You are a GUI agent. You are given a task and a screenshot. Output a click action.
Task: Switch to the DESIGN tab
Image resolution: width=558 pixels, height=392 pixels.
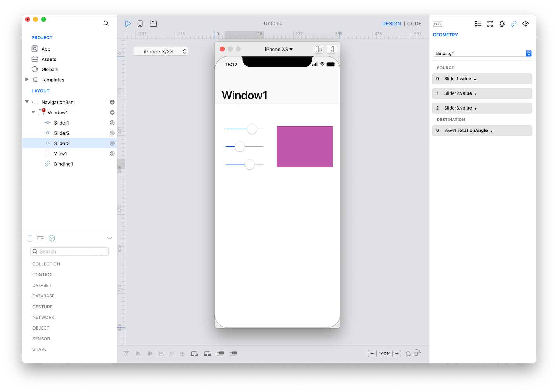coord(391,24)
